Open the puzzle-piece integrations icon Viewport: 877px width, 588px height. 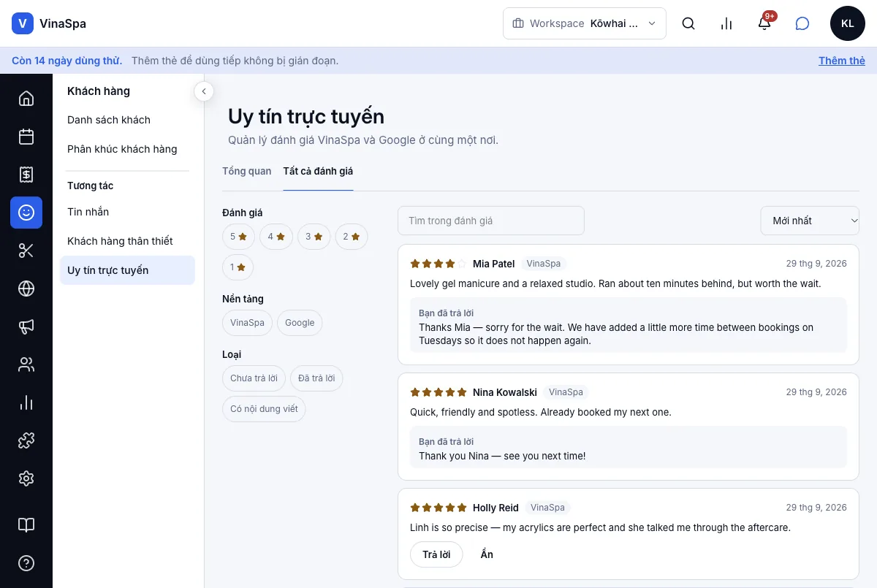26,440
